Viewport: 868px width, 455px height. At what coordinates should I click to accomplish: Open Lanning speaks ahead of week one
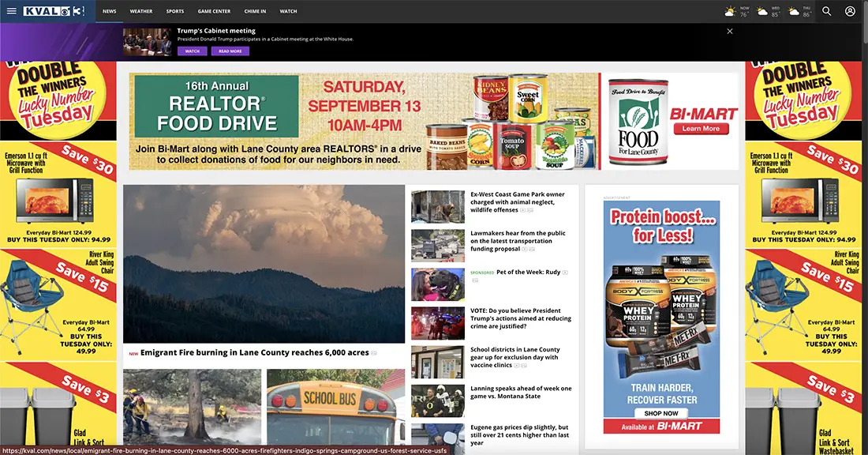coord(521,393)
